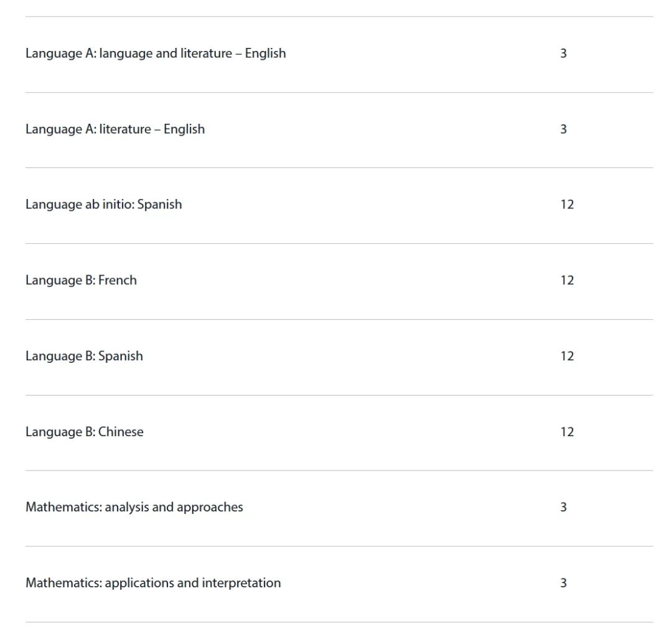Click the word English in the language and literature row
672x634 pixels.
265,54
